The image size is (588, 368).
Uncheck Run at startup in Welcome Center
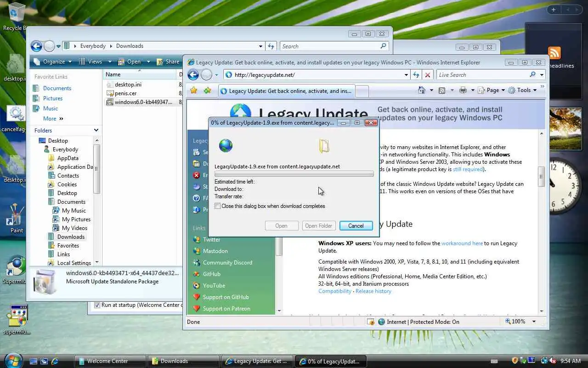tap(97, 305)
